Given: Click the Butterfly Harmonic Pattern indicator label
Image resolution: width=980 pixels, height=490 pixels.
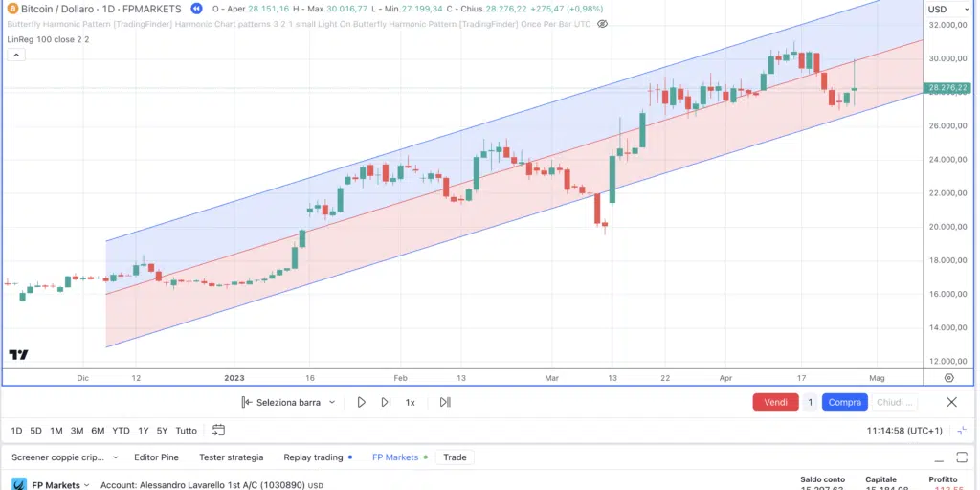Looking at the screenshot, I should (299, 24).
